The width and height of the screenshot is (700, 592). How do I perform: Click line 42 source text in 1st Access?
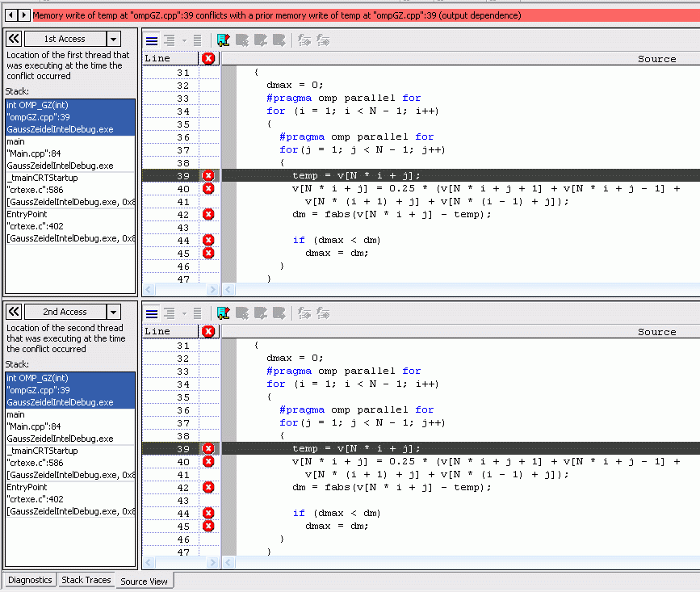click(x=392, y=214)
